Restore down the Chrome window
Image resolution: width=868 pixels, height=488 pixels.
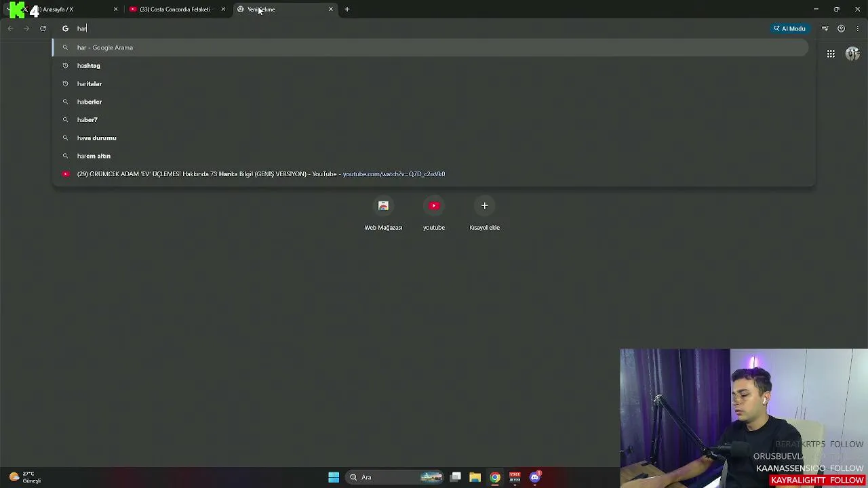(837, 9)
